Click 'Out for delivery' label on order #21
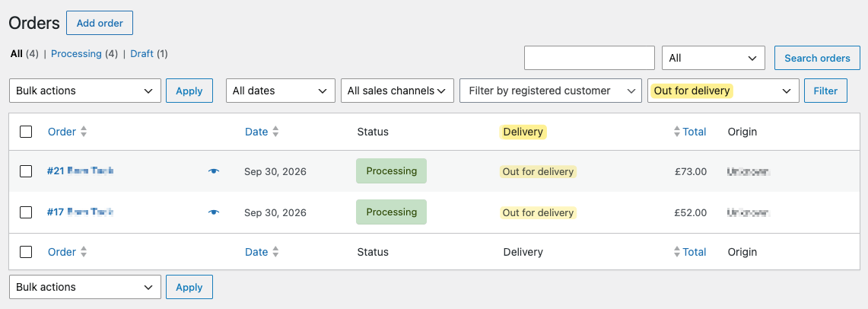This screenshot has height=309, width=868. coord(538,172)
